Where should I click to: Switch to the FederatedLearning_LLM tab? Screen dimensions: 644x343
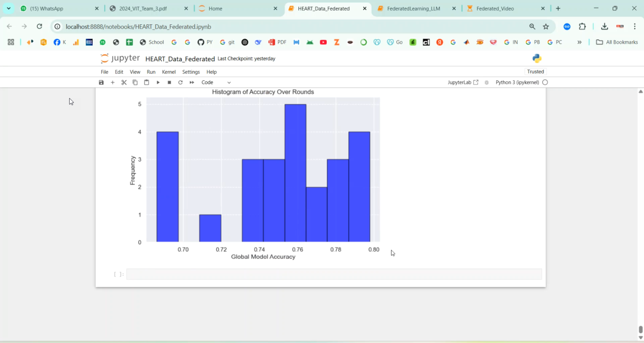pos(413,9)
